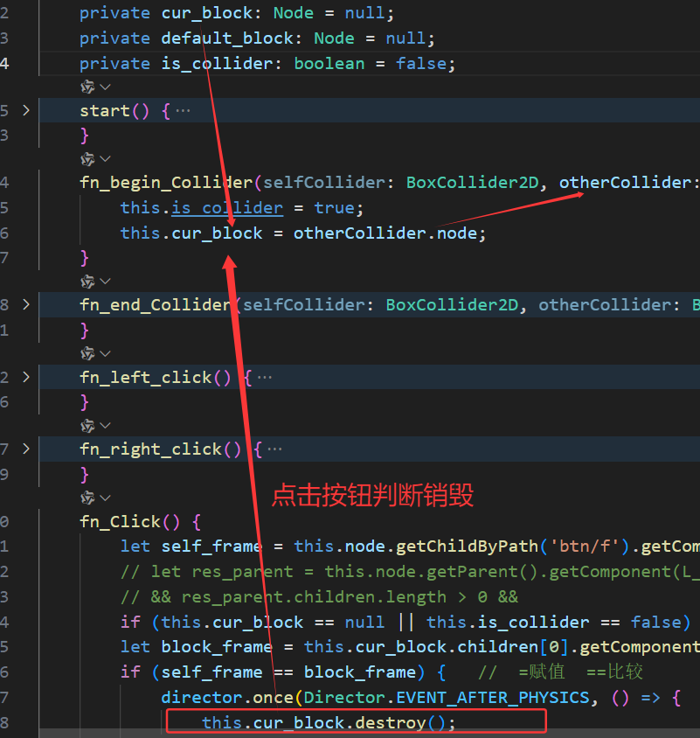Click 'node' in otherCollider.node assignment
700x738 pixels.
(x=457, y=233)
